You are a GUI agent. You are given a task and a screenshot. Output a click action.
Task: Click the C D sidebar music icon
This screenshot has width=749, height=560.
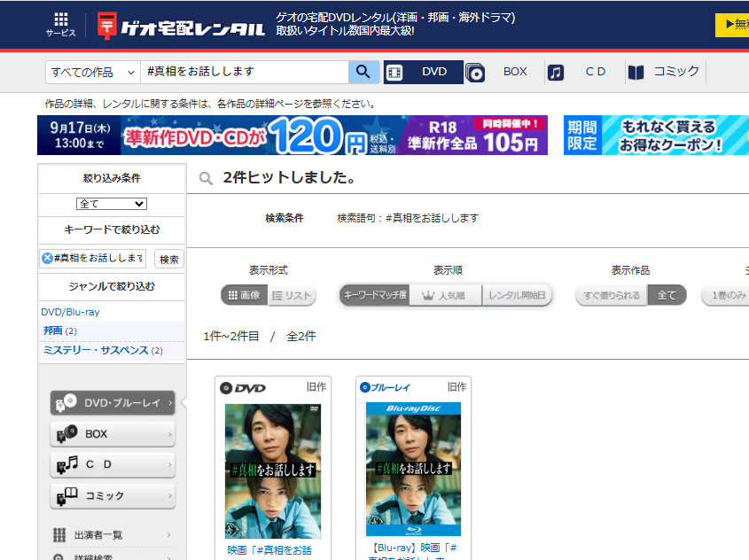66,464
